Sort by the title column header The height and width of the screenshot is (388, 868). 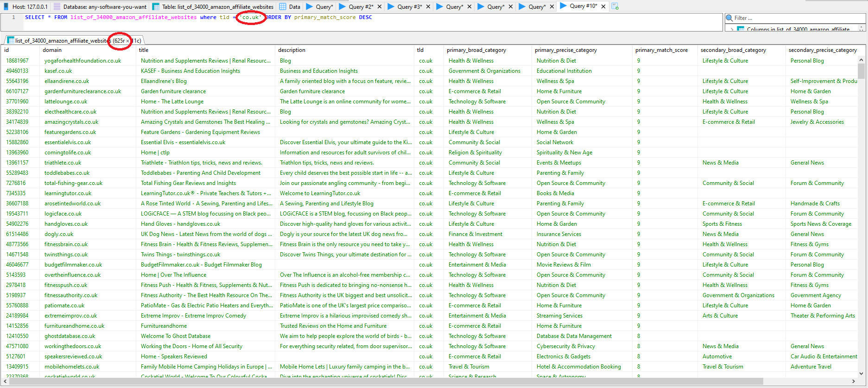[x=206, y=50]
